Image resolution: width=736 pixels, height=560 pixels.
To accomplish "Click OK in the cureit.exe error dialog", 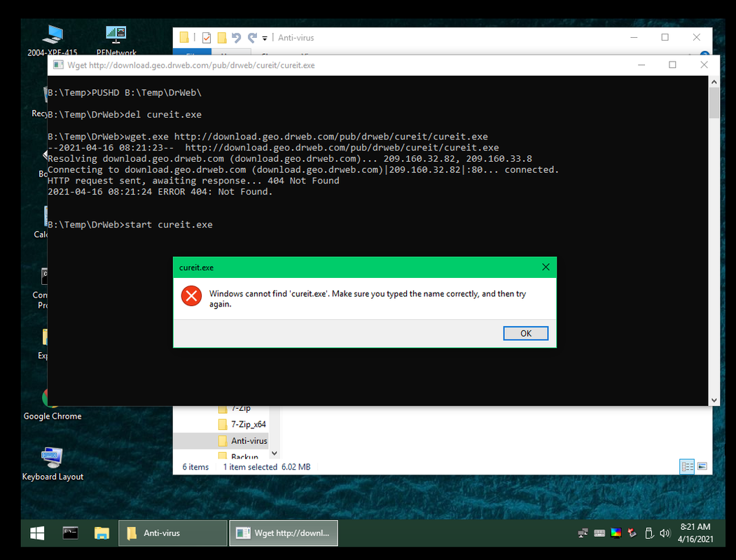I will click(525, 333).
